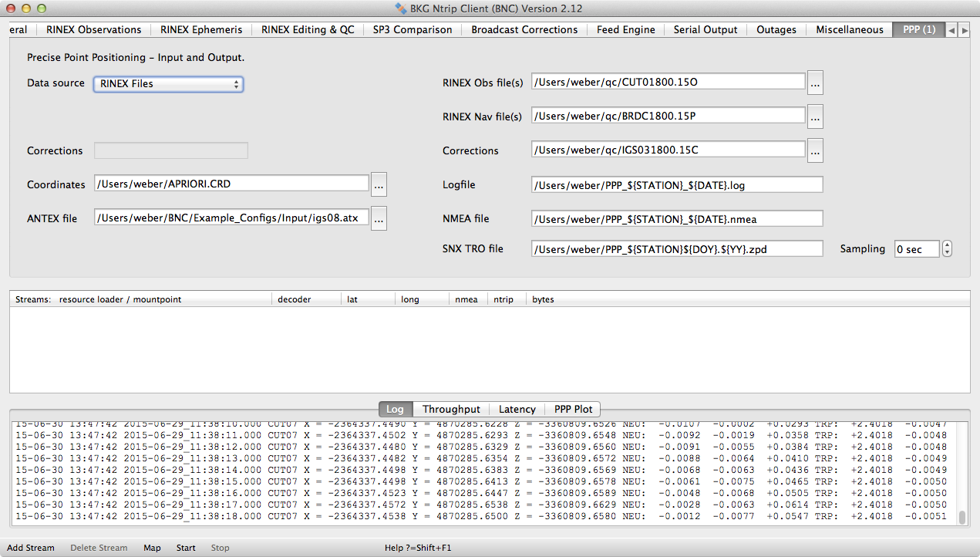Click the SNX TRO file path field
Viewport: 980px width, 557px height.
coord(676,249)
